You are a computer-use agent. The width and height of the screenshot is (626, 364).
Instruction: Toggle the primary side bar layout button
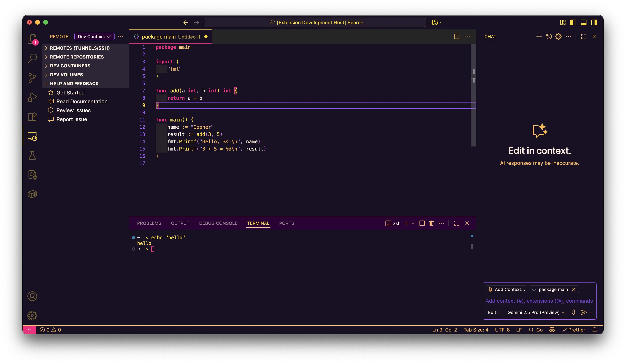pyautogui.click(x=573, y=22)
